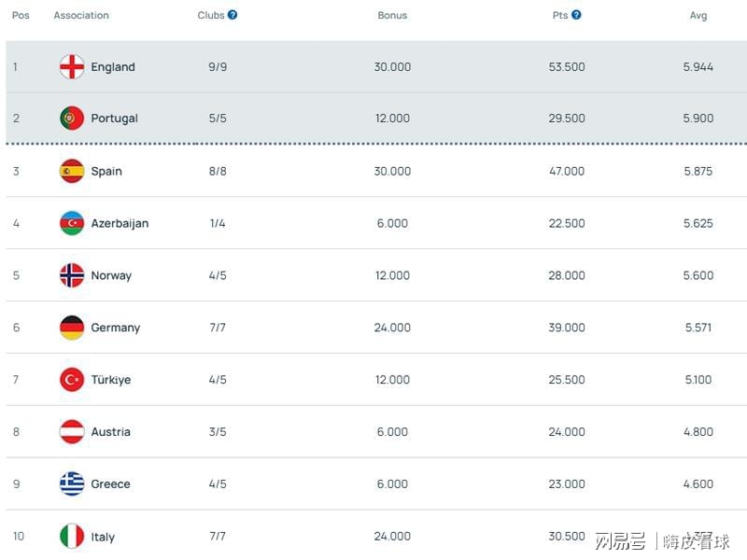The image size is (747, 560).
Task: Click the England flag icon
Action: 72,66
